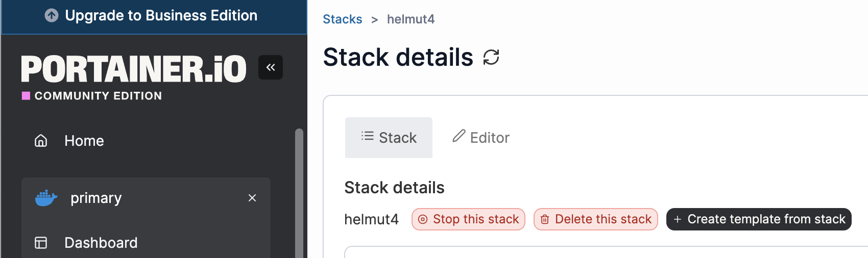Image resolution: width=868 pixels, height=258 pixels.
Task: Click the Dashboard layout icon
Action: coord(41,243)
